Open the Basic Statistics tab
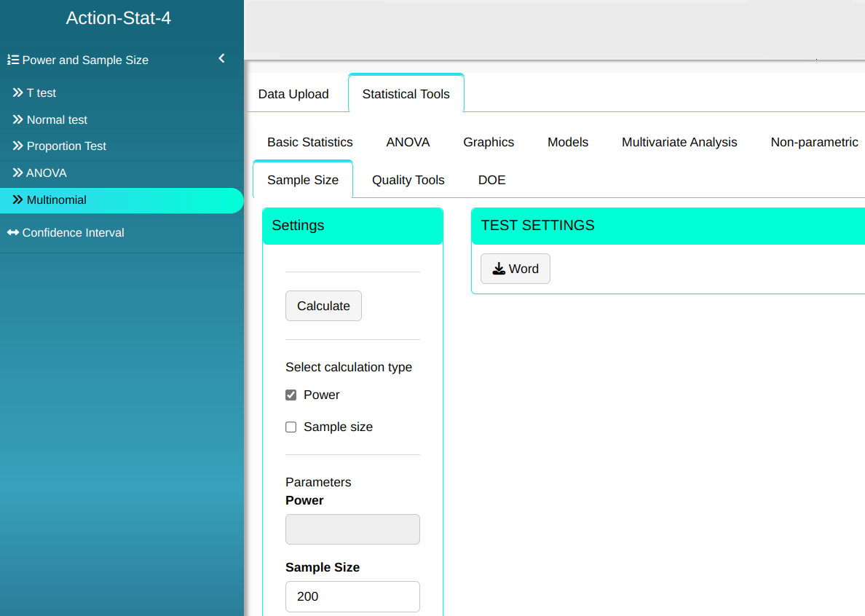The width and height of the screenshot is (865, 616). tap(310, 142)
